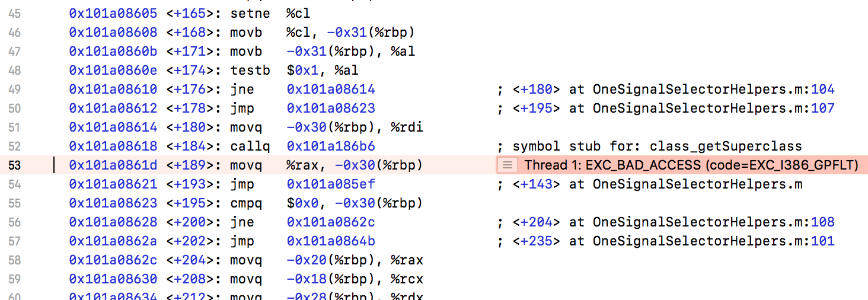The width and height of the screenshot is (868, 300).
Task: Select line number 53 in the gutter
Action: coord(15,165)
